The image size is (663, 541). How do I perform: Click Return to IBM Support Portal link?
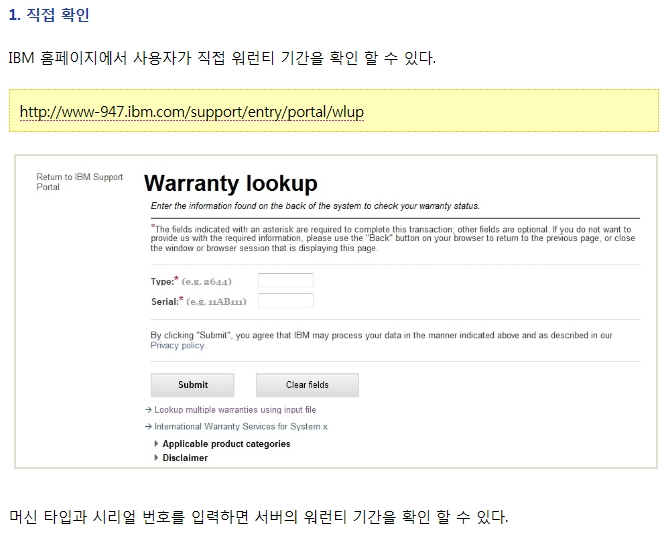tap(79, 182)
